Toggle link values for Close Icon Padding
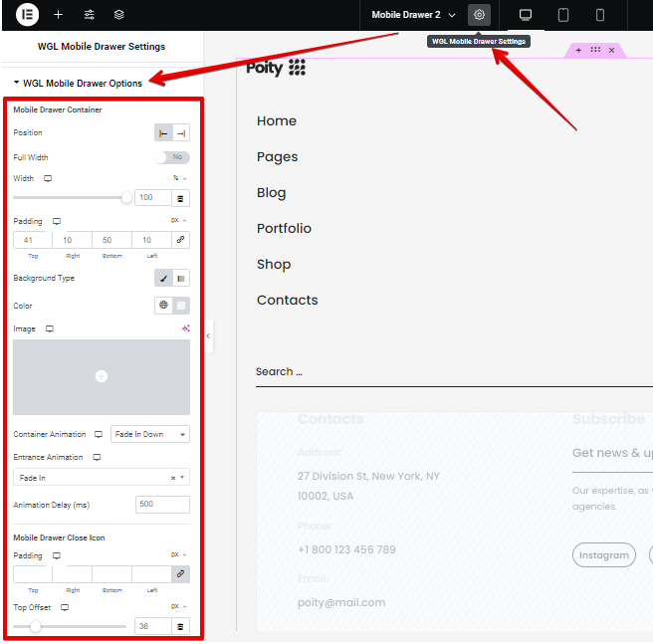Image resolution: width=653 pixels, height=644 pixels. click(181, 574)
